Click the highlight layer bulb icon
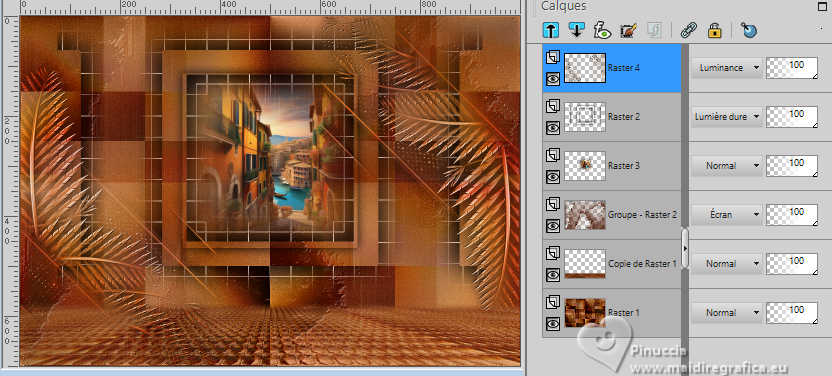Image resolution: width=832 pixels, height=376 pixels. [749, 30]
